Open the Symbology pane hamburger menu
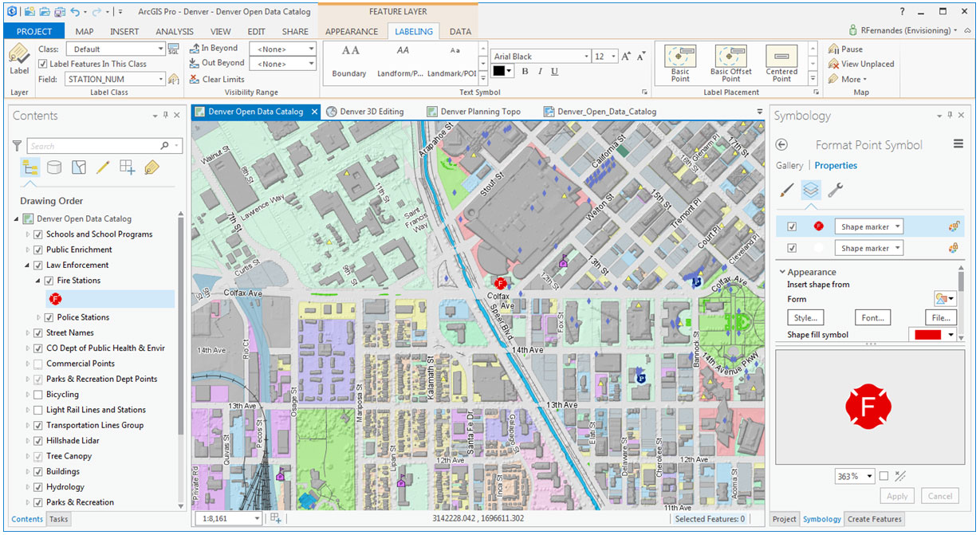The width and height of the screenshot is (980, 535). [958, 144]
